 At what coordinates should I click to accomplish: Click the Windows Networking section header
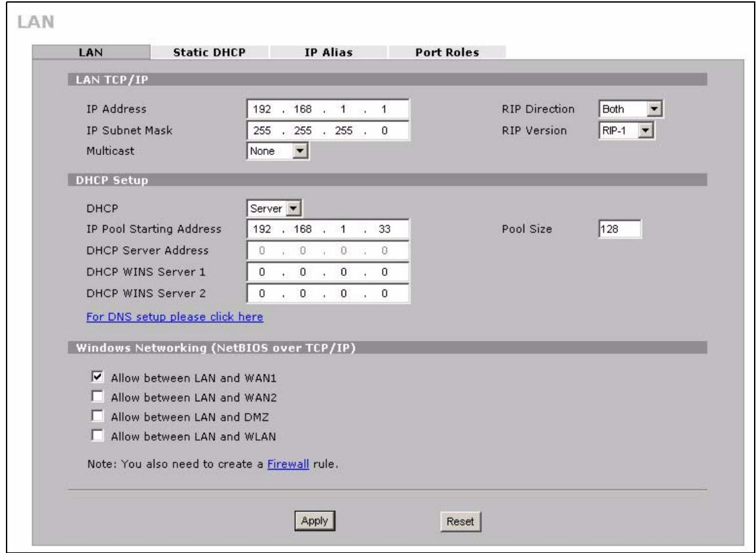388,348
